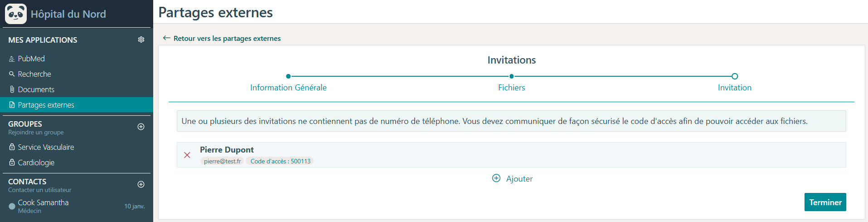Open the Mes Applications settings gear
The image size is (868, 222).
(141, 39)
